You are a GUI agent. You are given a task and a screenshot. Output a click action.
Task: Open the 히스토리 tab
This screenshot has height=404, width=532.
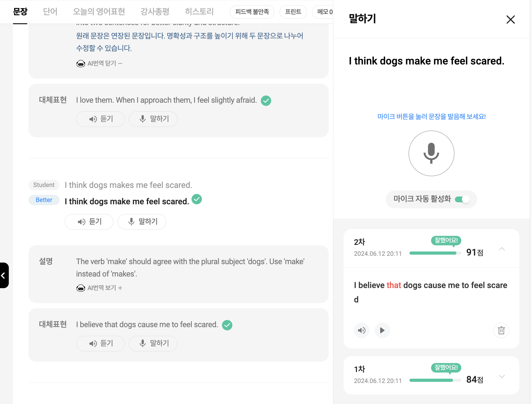pyautogui.click(x=199, y=12)
